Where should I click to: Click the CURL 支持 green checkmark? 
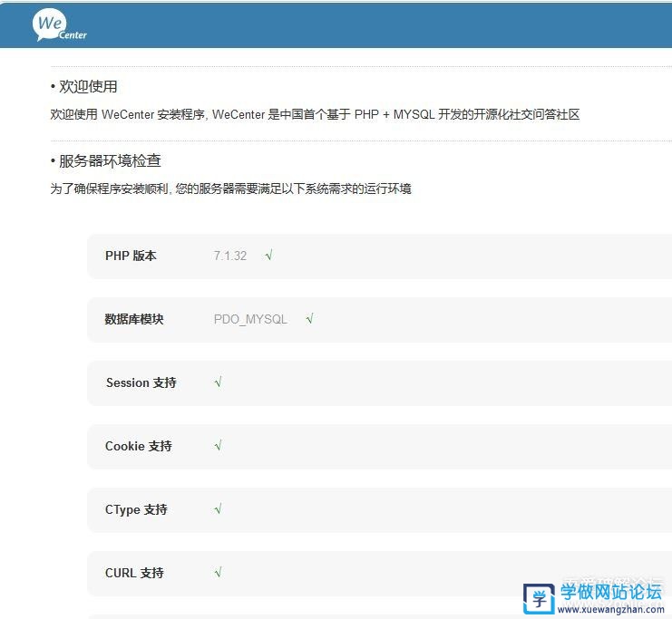(x=219, y=573)
